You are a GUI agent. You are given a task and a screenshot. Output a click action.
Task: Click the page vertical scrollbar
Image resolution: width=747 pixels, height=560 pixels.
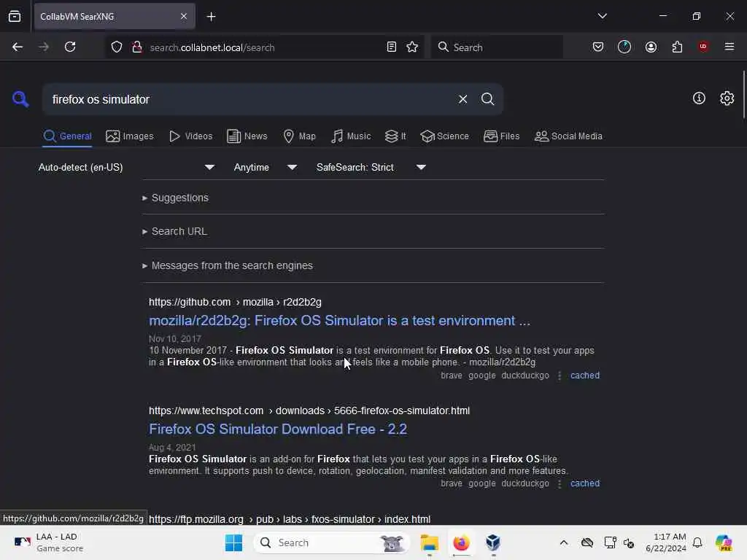[x=743, y=94]
